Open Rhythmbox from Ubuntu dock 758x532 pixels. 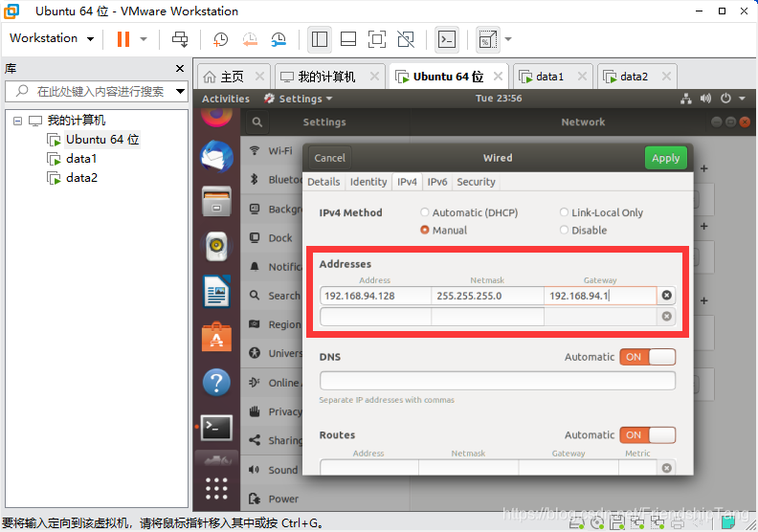click(216, 246)
